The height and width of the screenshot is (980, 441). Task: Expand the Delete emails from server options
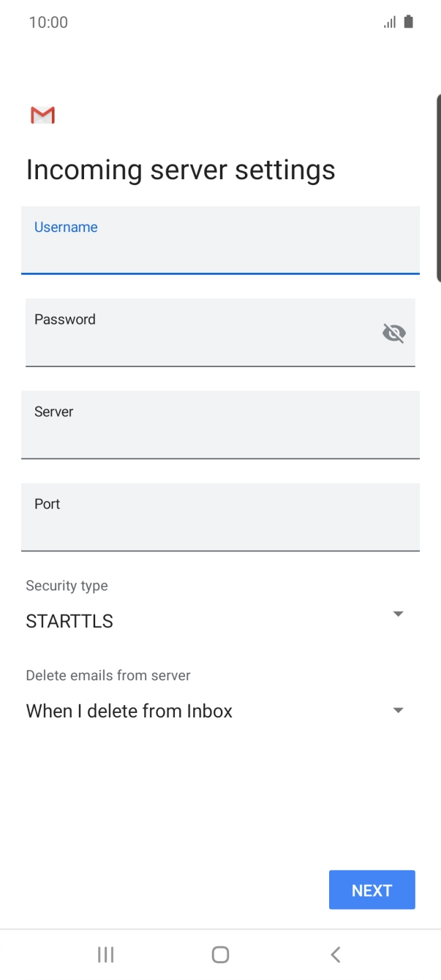click(399, 709)
